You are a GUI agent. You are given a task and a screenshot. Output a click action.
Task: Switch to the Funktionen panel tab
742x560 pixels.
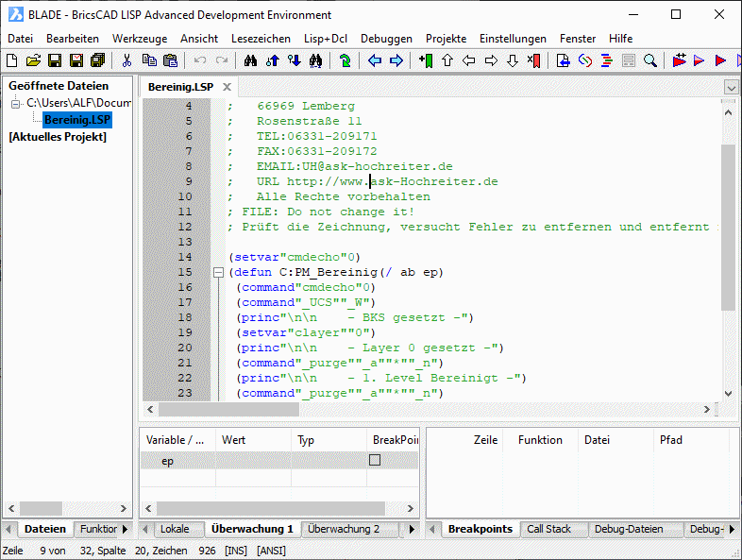(98, 529)
